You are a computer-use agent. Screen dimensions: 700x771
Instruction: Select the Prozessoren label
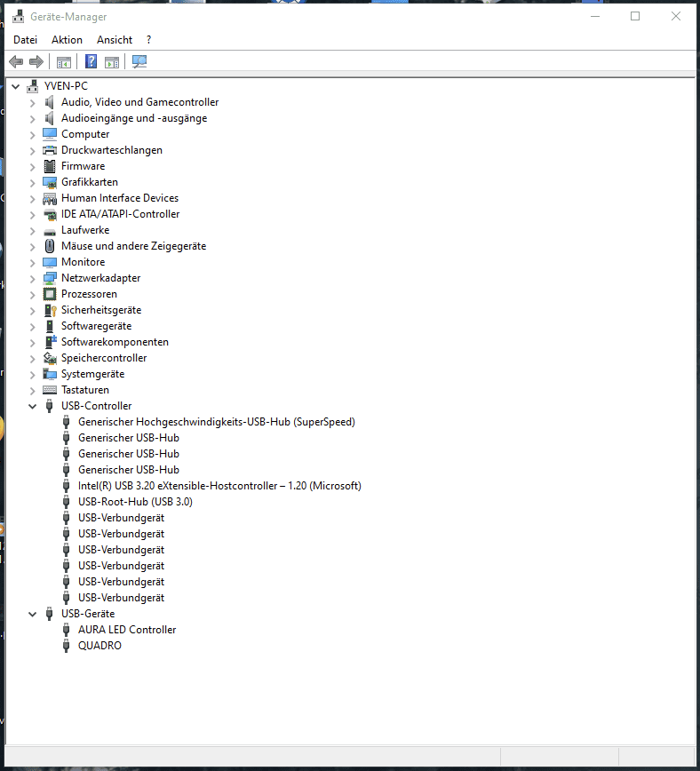pyautogui.click(x=89, y=294)
